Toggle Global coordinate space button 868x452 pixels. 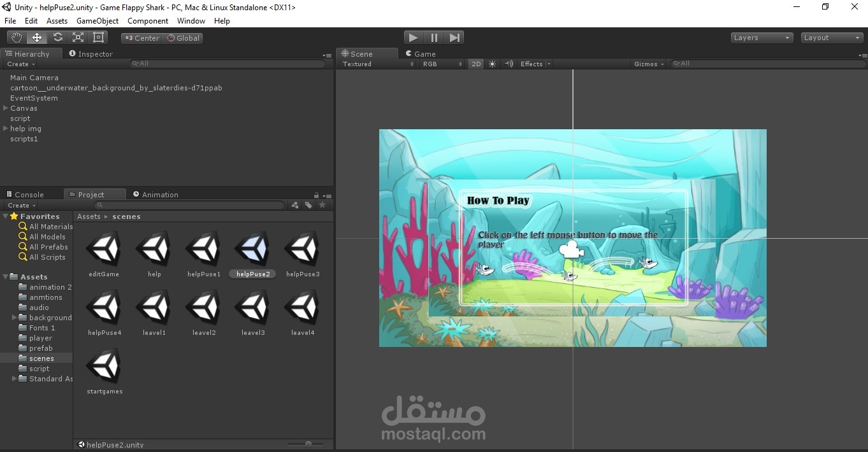click(x=183, y=38)
